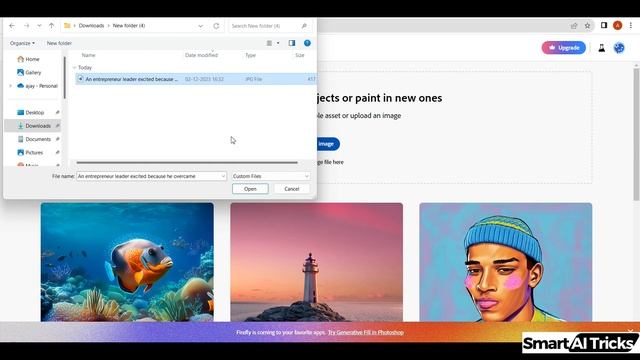Open view options dropdown arrow

tap(278, 43)
